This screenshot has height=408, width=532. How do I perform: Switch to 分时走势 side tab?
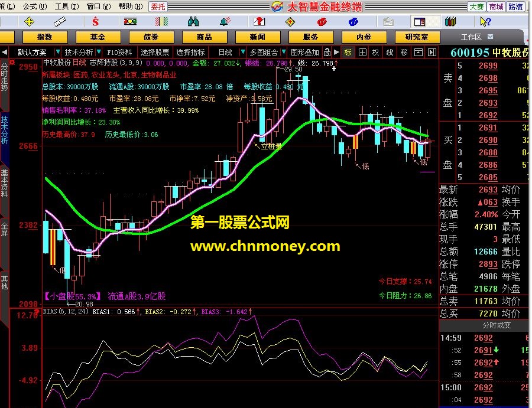click(x=4, y=77)
